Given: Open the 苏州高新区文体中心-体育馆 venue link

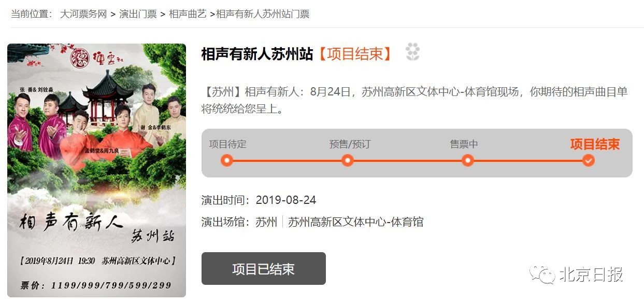Looking at the screenshot, I should (355, 222).
